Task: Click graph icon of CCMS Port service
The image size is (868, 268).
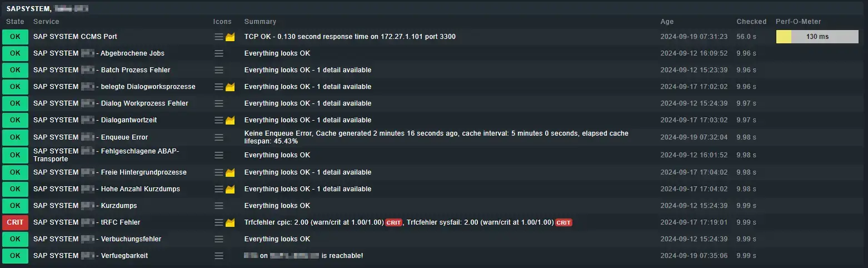Action: (231, 37)
